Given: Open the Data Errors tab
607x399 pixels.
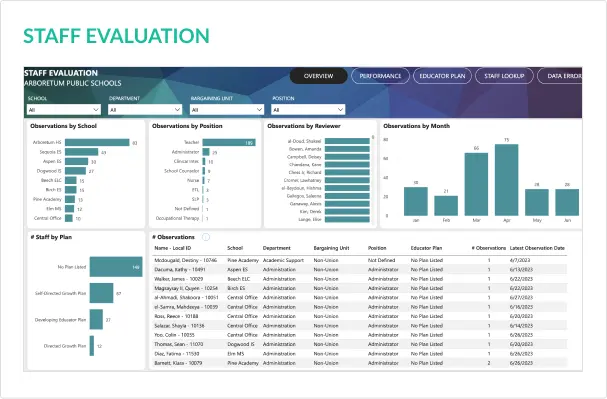Looking at the screenshot, I should click(560, 76).
